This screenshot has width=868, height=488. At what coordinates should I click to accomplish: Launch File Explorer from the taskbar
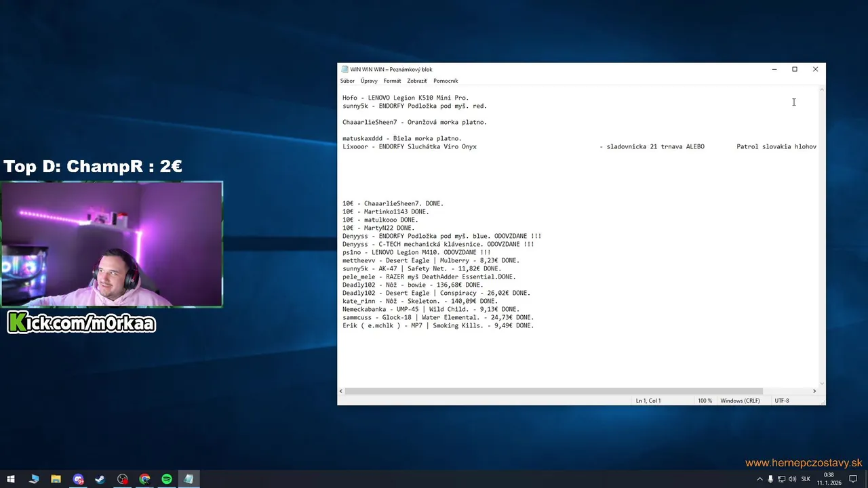[x=56, y=479]
